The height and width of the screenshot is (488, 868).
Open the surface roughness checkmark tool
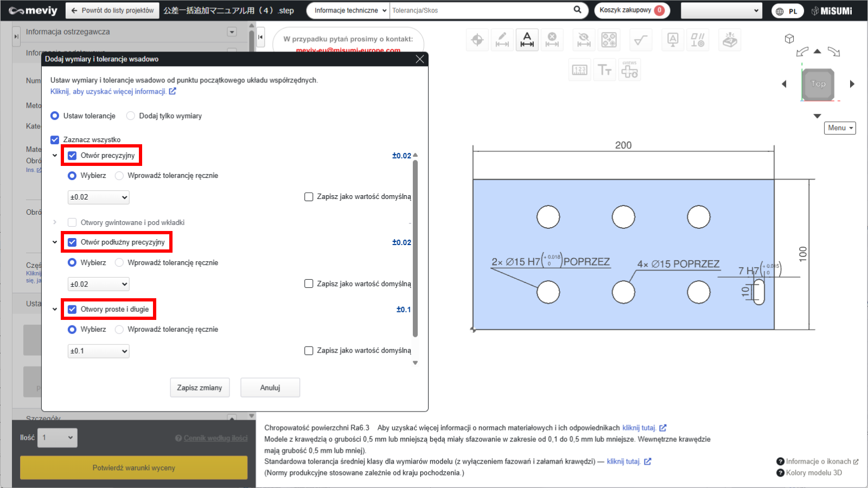click(641, 40)
